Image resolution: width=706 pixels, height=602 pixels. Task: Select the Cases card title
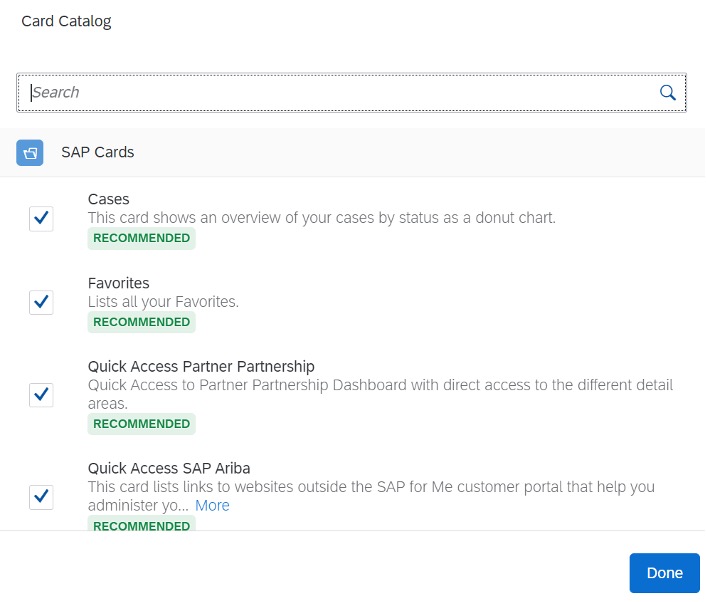[109, 199]
